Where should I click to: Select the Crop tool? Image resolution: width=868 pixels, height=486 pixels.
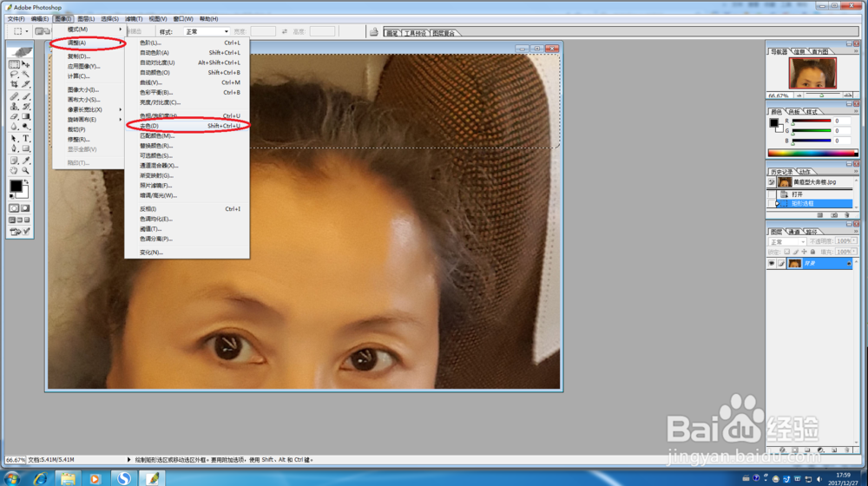[14, 84]
